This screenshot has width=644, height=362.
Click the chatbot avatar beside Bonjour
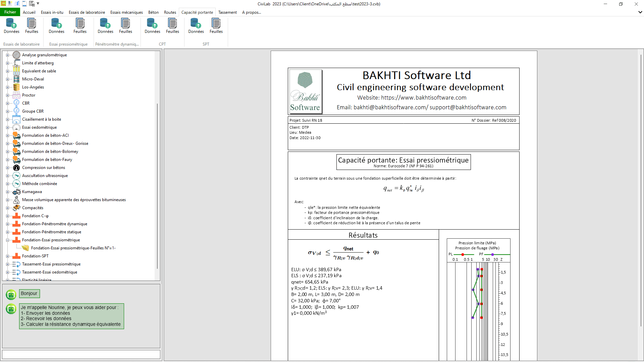pyautogui.click(x=11, y=295)
